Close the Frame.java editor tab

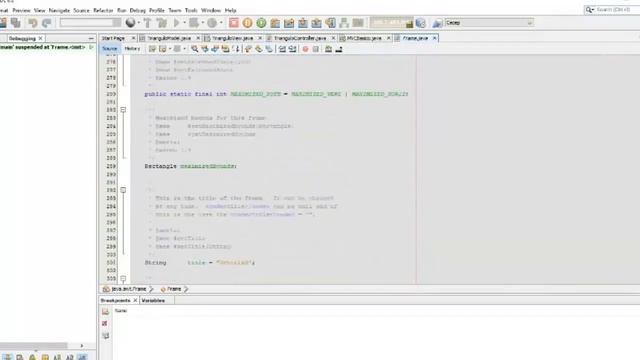[435, 38]
